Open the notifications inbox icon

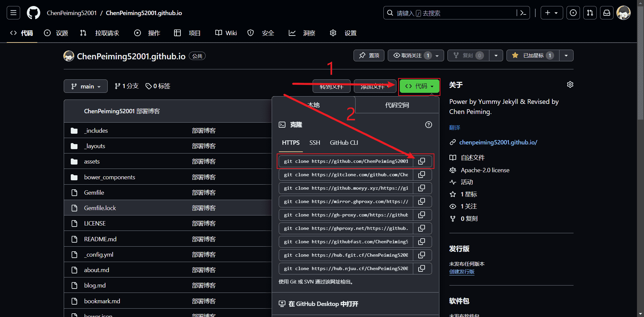[607, 13]
